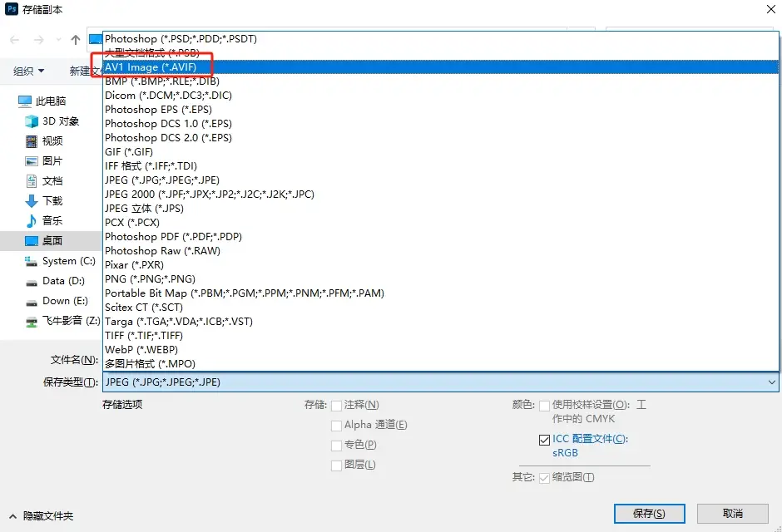Select PCX (*.PCX) format

pos(441,222)
